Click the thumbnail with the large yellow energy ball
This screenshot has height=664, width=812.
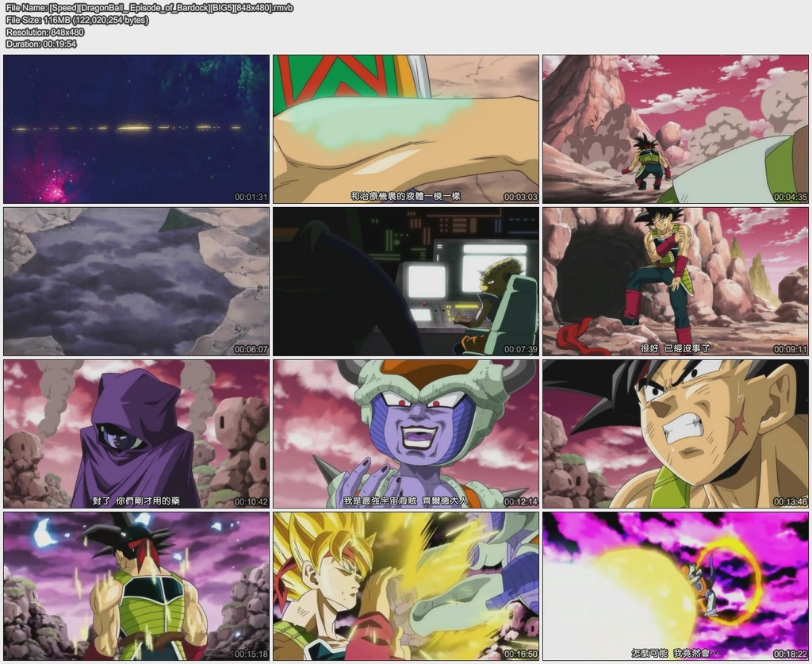(x=675, y=585)
